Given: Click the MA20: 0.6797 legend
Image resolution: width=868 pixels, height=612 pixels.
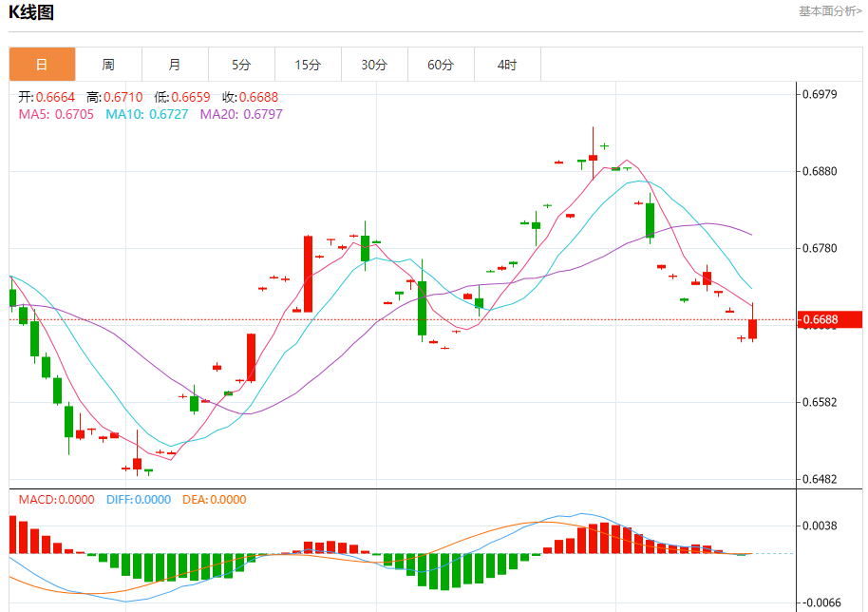Looking at the screenshot, I should click(x=241, y=114).
